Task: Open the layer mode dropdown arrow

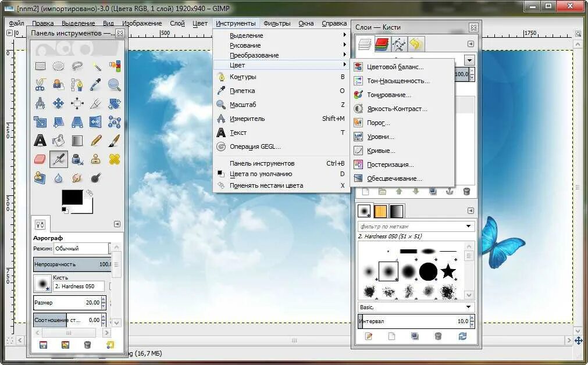Action: point(469,60)
